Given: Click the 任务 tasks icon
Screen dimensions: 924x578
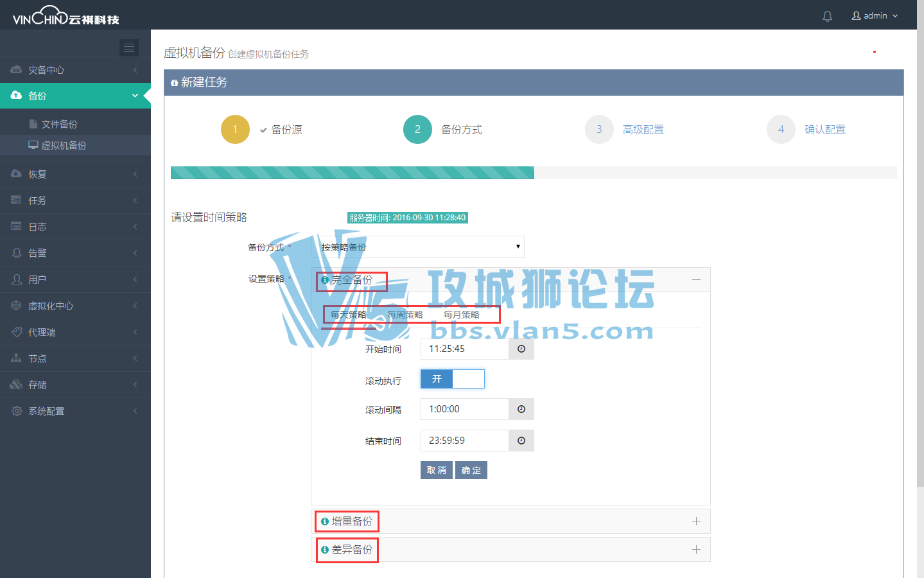Looking at the screenshot, I should 16,200.
